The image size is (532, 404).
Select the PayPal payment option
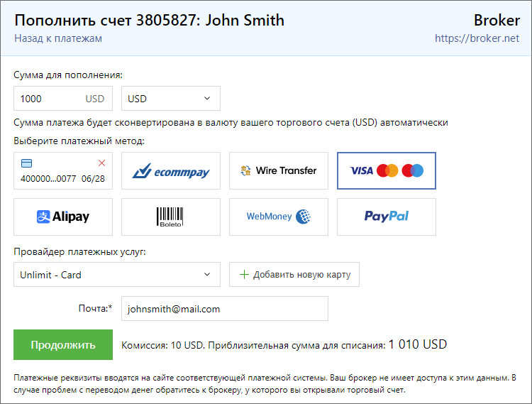(387, 217)
